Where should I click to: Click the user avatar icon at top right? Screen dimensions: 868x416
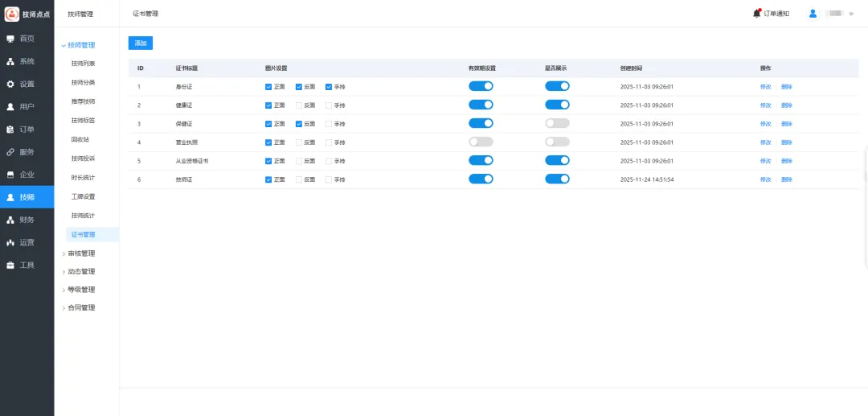(813, 13)
